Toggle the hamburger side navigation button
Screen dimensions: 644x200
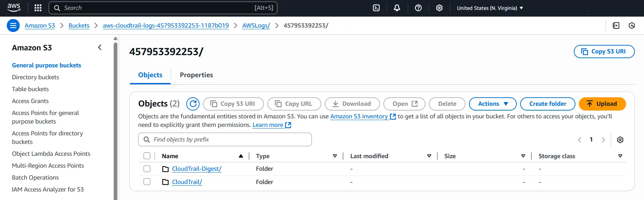[13, 26]
